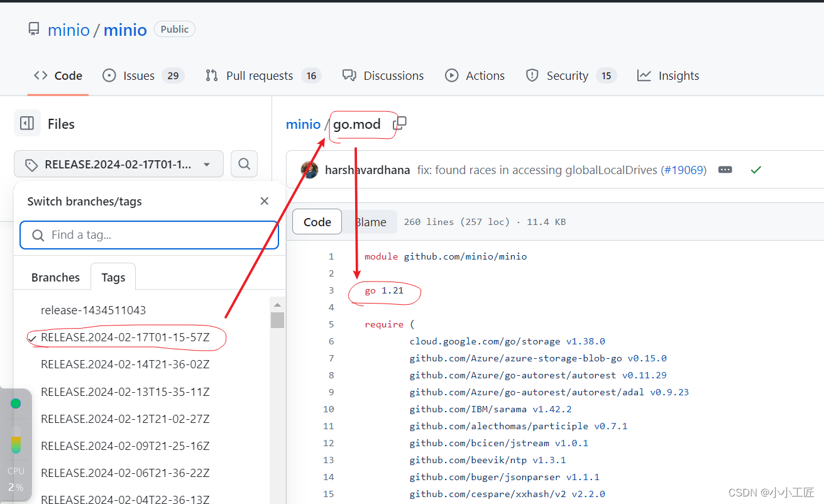Open the RELEASE tag selector dropdown
The width and height of the screenshot is (824, 504).
119,165
